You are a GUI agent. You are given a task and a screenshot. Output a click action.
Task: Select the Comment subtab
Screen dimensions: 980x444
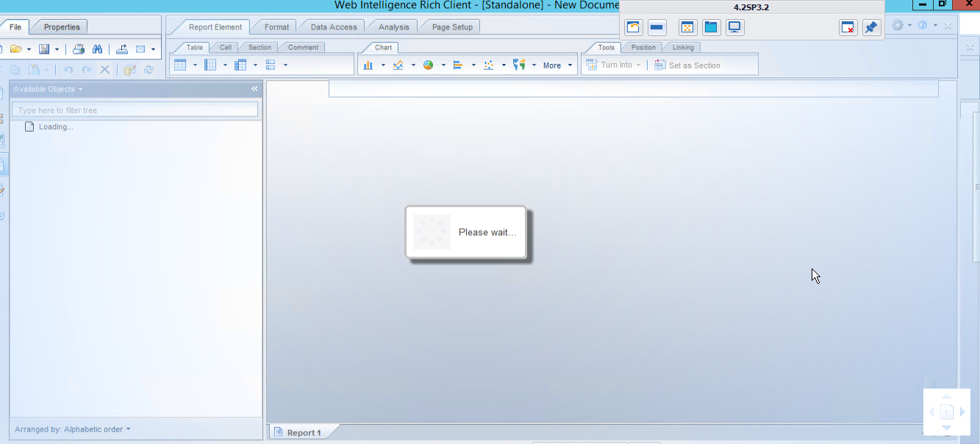[304, 48]
